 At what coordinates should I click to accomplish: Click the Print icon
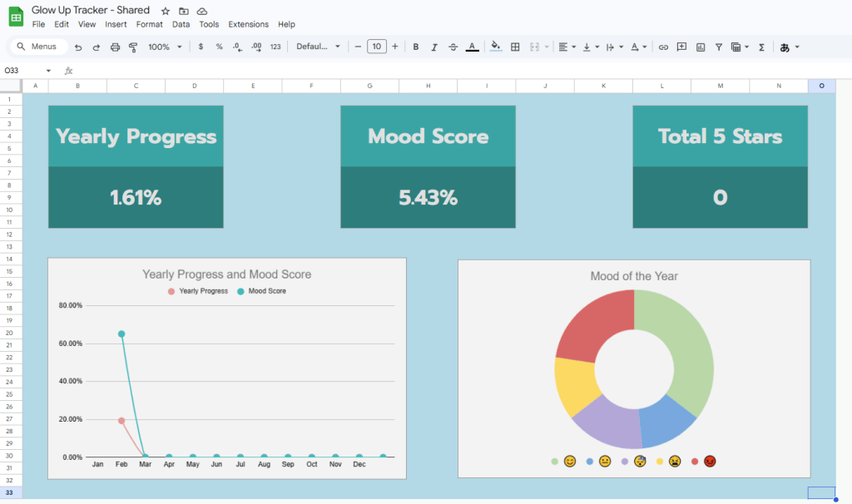point(115,47)
